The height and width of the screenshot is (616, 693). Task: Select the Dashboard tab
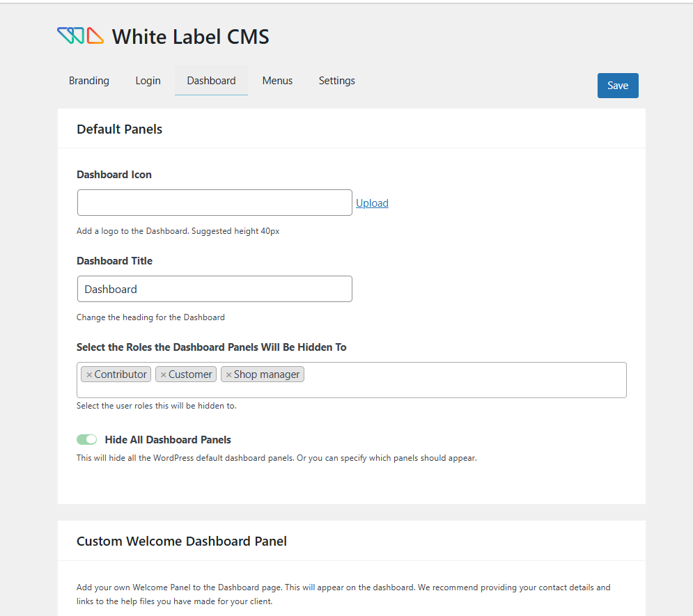pyautogui.click(x=211, y=81)
